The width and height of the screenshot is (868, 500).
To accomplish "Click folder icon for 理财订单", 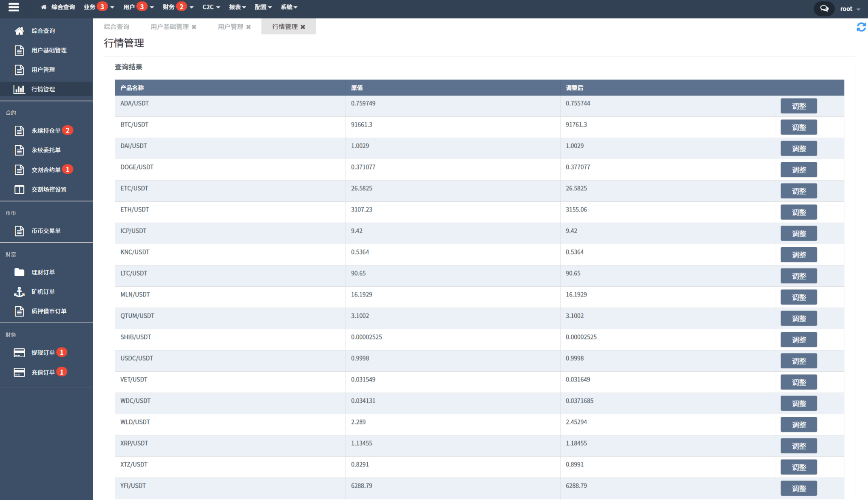I will tap(19, 272).
